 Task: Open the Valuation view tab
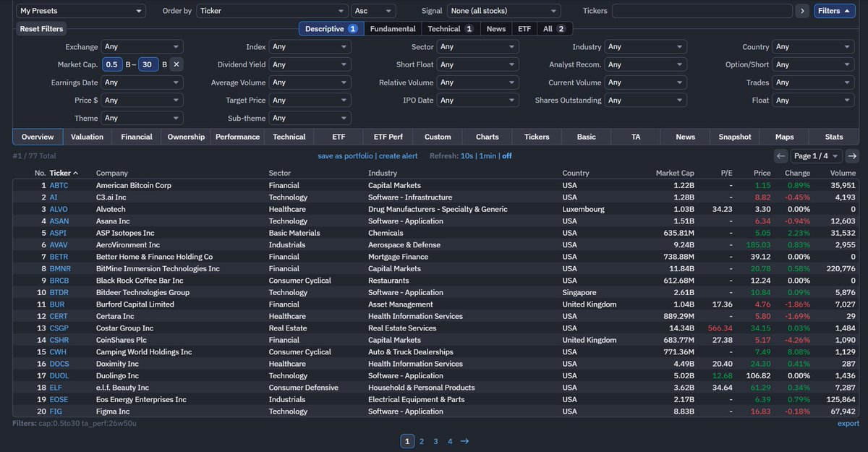coord(87,137)
